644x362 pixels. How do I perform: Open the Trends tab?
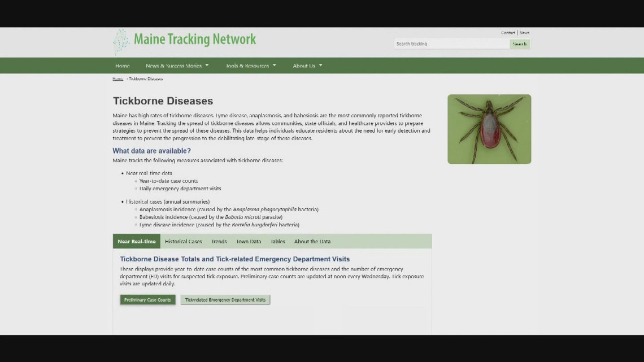click(x=219, y=241)
